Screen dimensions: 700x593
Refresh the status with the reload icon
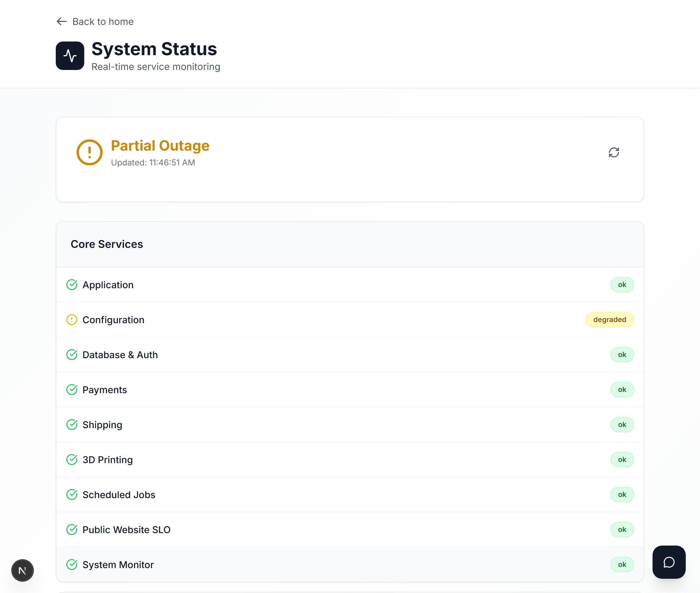pyautogui.click(x=614, y=152)
